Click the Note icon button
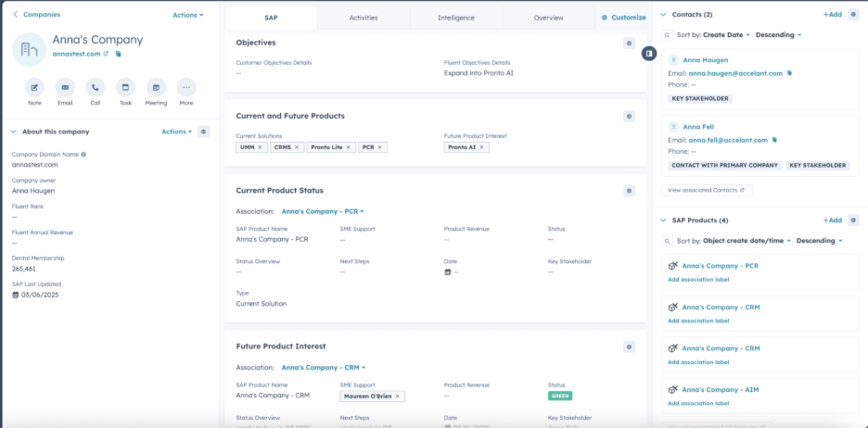868x428 pixels. (x=34, y=87)
